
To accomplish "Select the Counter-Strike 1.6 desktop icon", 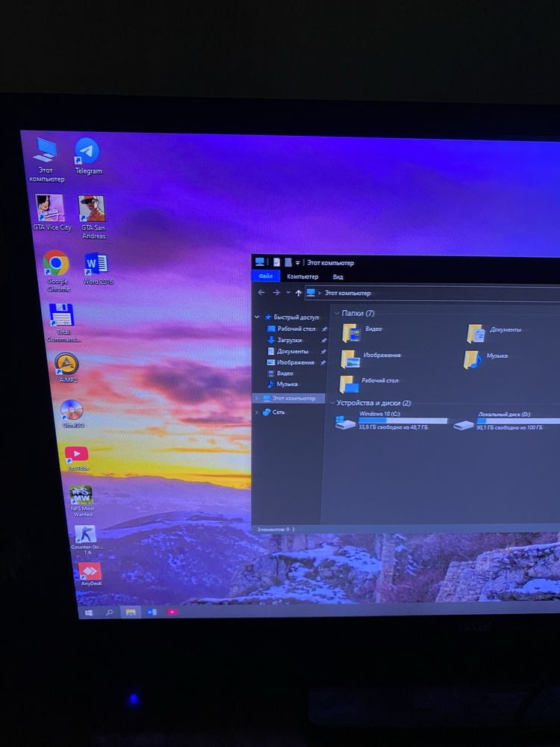I will pos(86,540).
